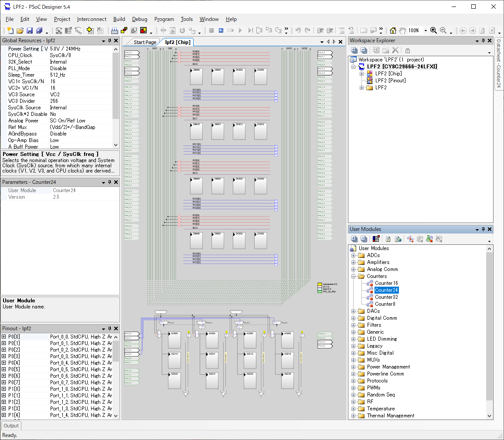Click the Save floppy disk icon
This screenshot has height=440, width=504.
pyautogui.click(x=30, y=30)
